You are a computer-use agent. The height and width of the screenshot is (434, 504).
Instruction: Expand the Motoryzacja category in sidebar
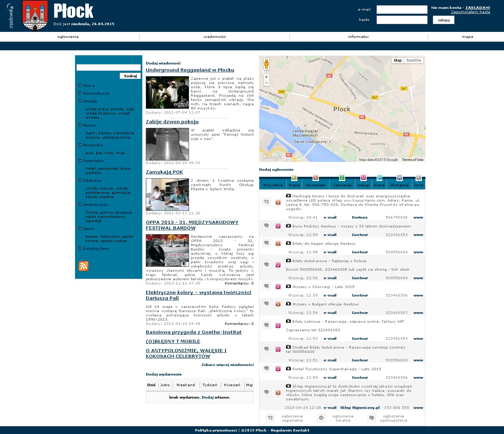click(95, 205)
